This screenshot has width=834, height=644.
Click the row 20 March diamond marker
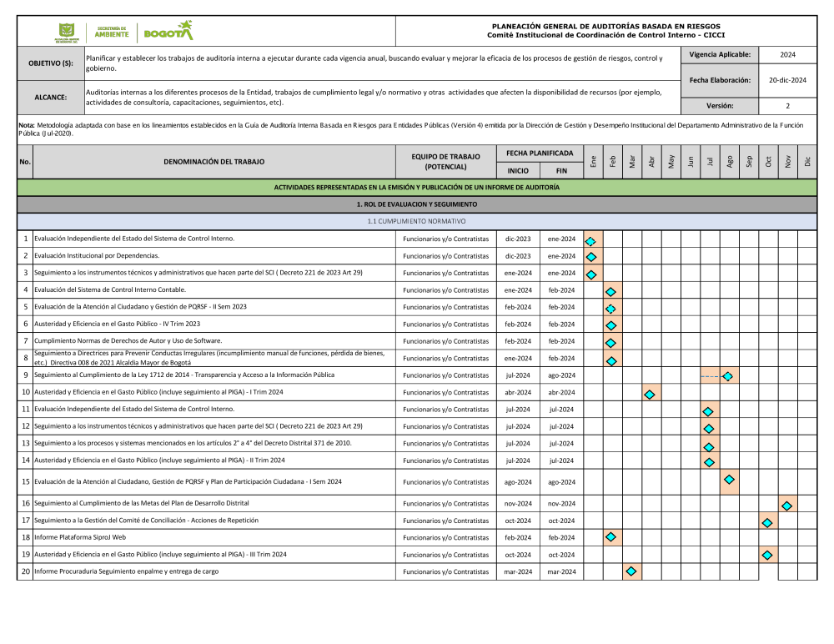[631, 571]
